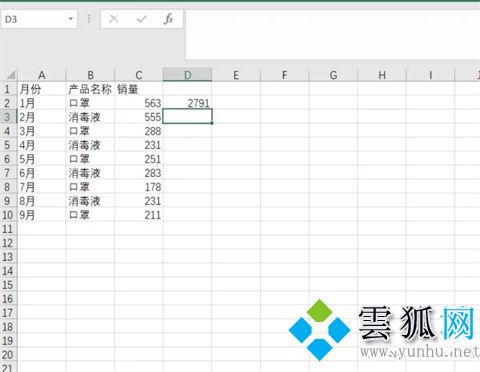Select row 11 header
The width and height of the screenshot is (480, 372).
coord(8,229)
